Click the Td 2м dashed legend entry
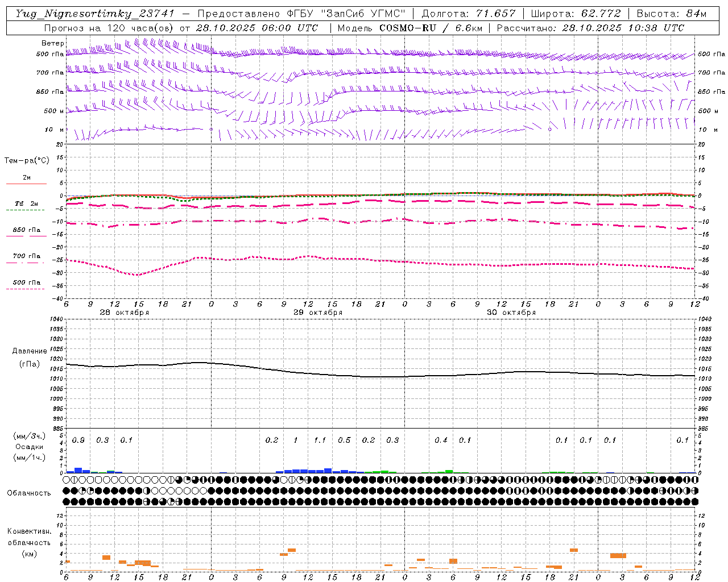The image size is (728, 582). coord(26,206)
